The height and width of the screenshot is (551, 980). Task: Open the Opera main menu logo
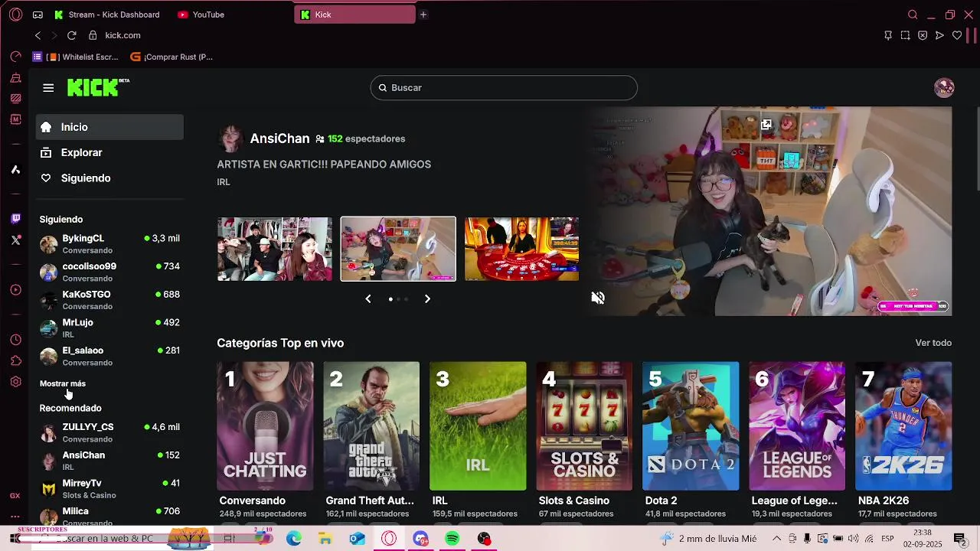pyautogui.click(x=15, y=15)
